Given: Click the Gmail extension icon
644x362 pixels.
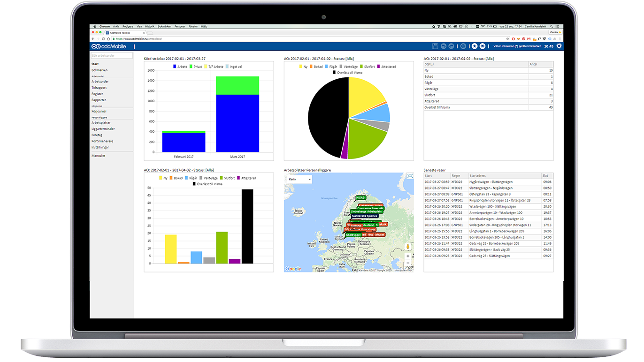Looking at the screenshot, I should (529, 39).
